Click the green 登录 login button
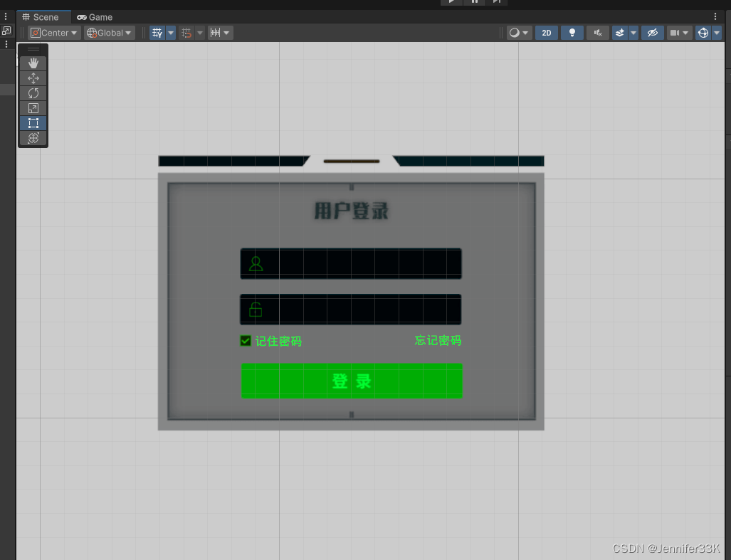The width and height of the screenshot is (731, 560). 351,381
